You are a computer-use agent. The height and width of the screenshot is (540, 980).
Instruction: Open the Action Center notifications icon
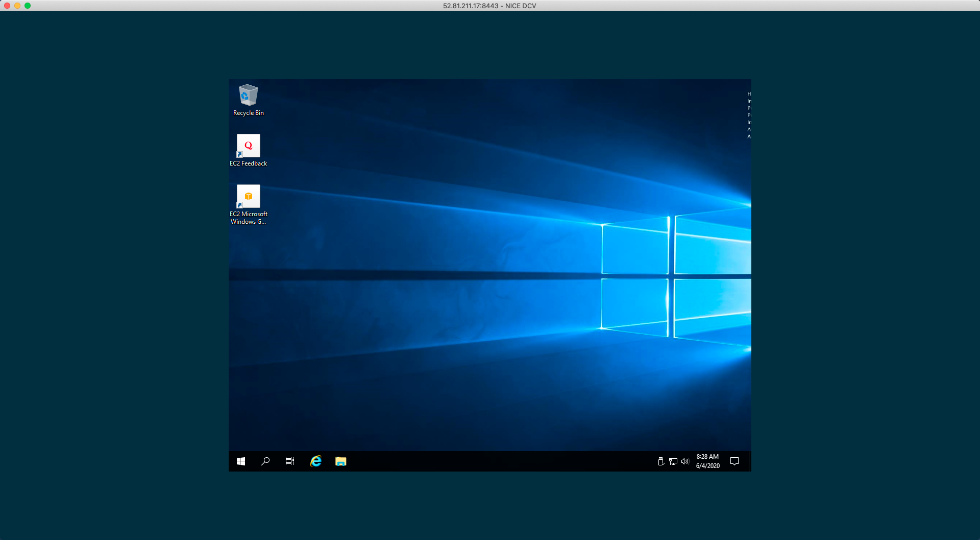(x=734, y=461)
